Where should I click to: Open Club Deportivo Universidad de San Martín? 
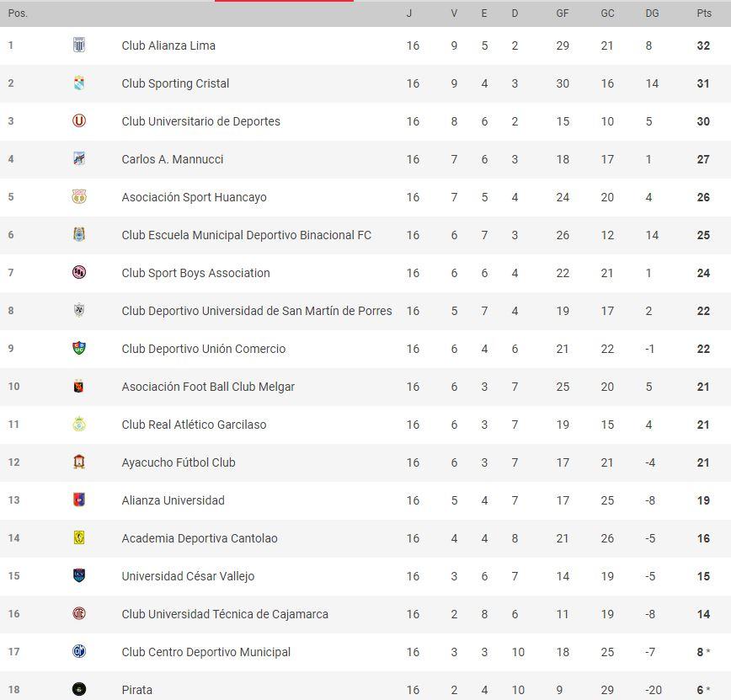(257, 311)
